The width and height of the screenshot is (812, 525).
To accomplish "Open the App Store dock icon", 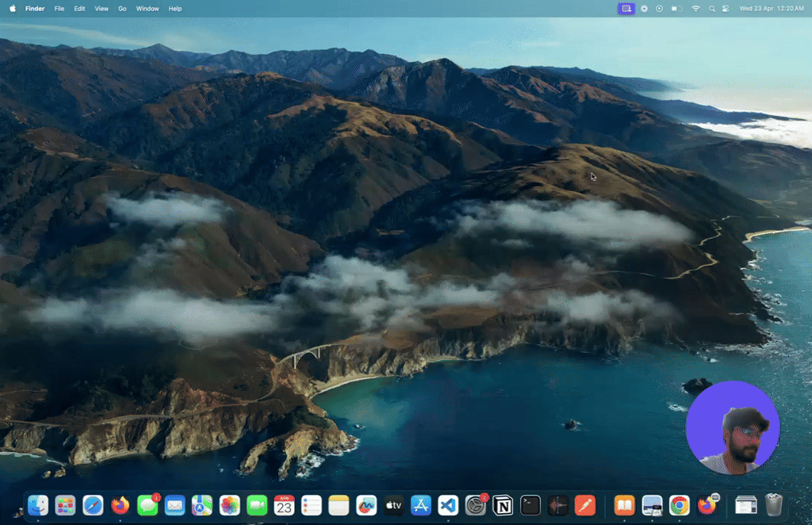I will (x=420, y=505).
